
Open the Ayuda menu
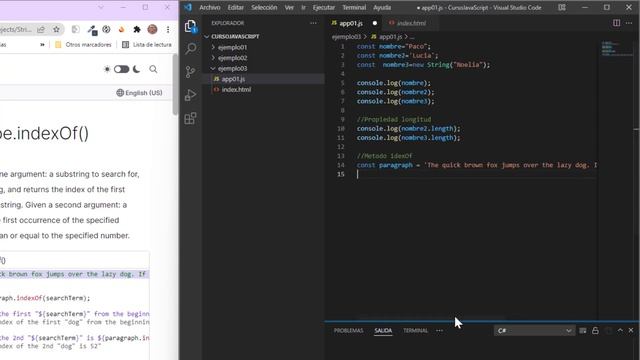[x=382, y=7]
